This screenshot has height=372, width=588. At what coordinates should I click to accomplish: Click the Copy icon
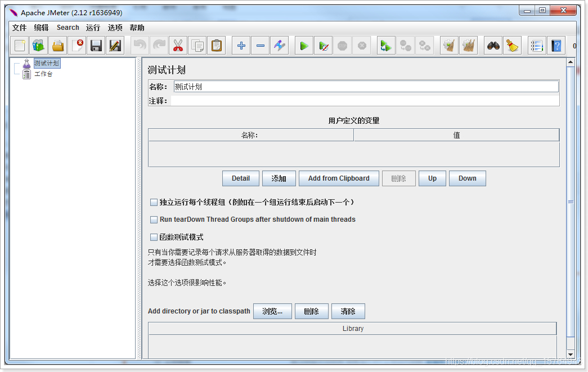click(x=198, y=46)
